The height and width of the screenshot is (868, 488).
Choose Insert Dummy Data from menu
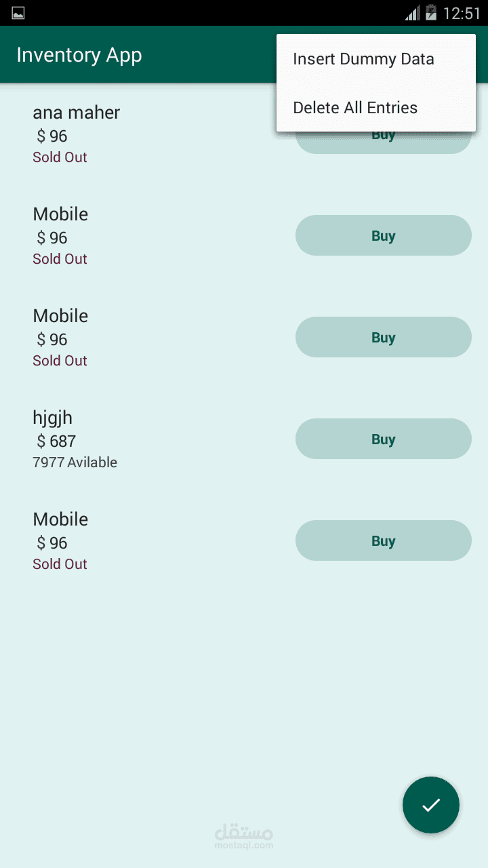tap(363, 59)
